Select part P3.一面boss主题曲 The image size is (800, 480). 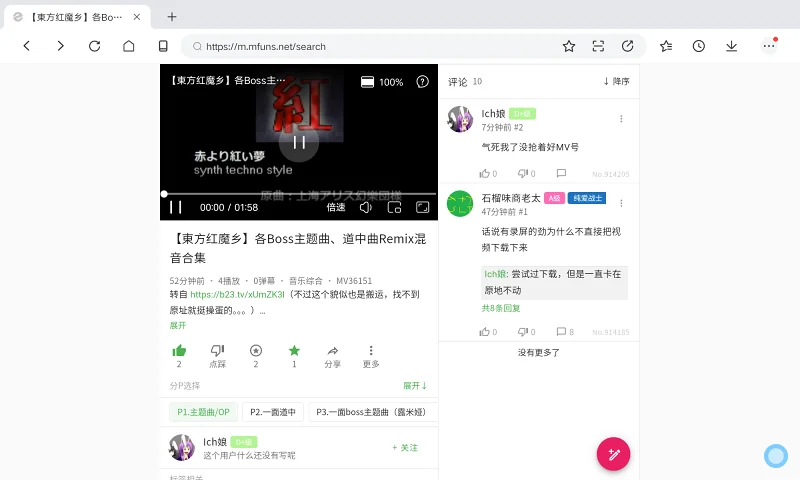pyautogui.click(x=371, y=412)
